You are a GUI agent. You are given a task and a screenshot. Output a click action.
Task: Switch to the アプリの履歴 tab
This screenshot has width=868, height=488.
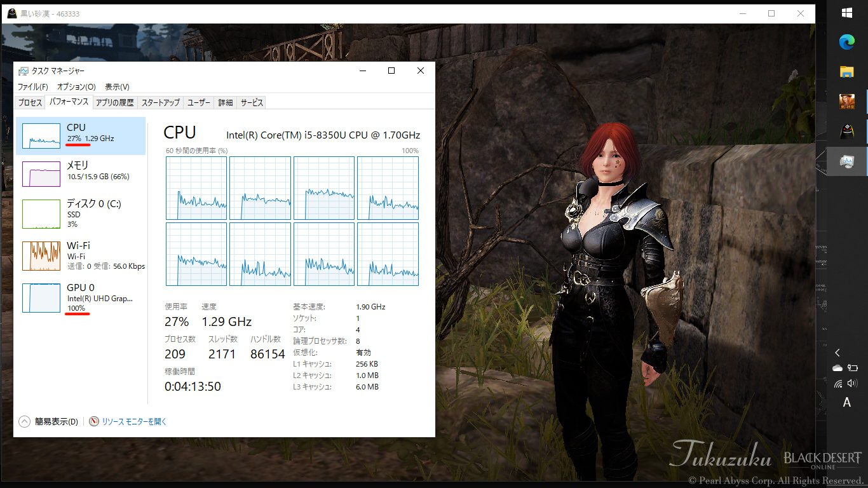tap(115, 103)
